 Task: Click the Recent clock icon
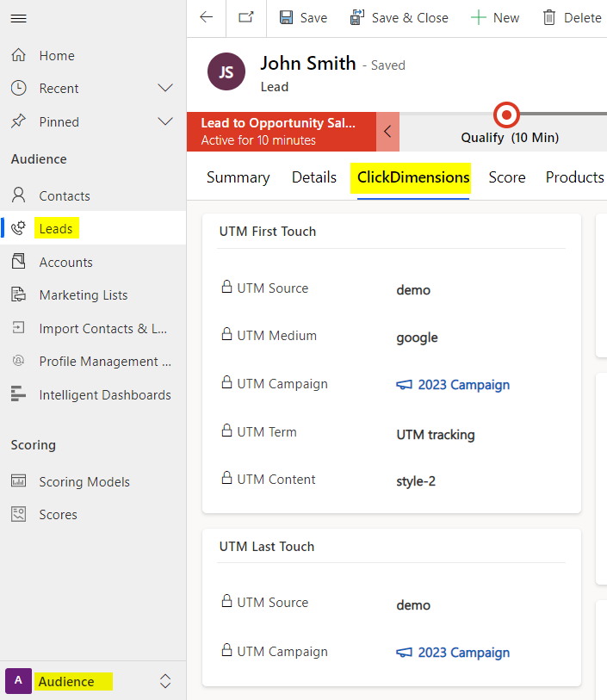18,88
